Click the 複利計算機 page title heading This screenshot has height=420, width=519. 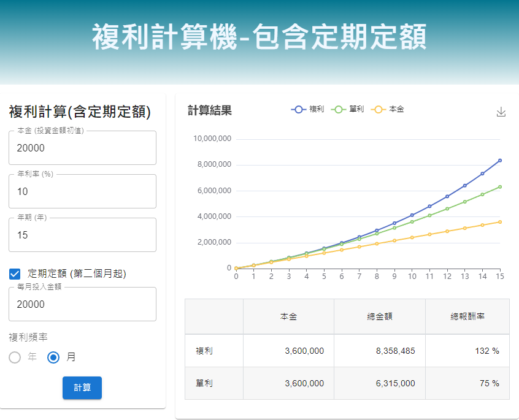click(259, 37)
